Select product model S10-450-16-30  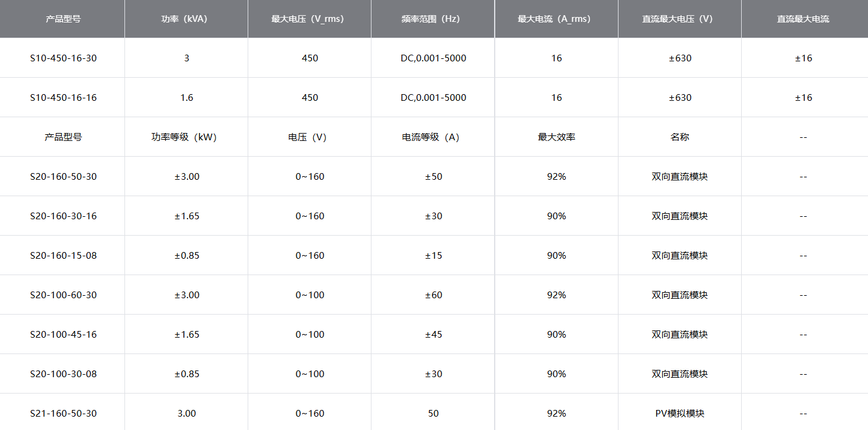click(63, 58)
